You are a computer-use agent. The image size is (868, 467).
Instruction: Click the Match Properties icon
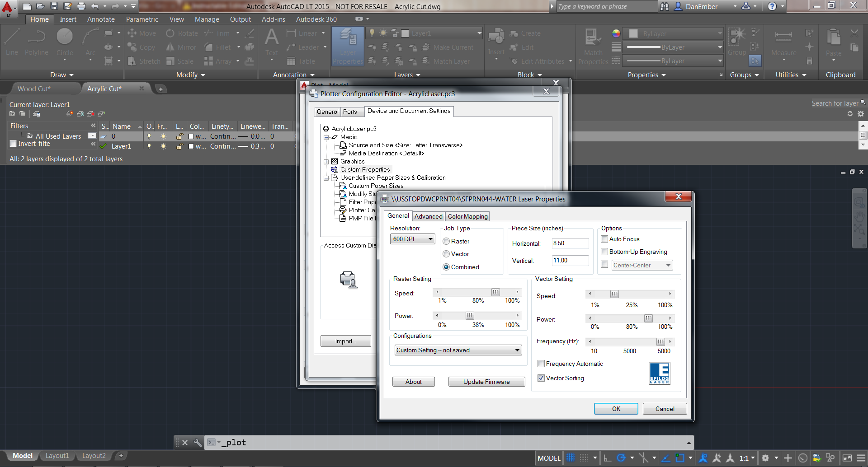593,46
